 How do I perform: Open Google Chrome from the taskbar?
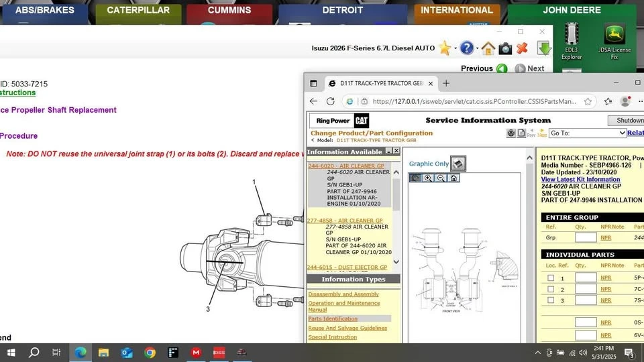[150, 353]
